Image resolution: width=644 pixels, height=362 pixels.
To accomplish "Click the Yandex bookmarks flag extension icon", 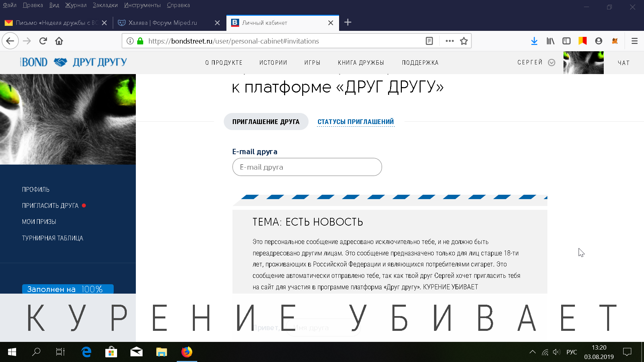I will (583, 41).
